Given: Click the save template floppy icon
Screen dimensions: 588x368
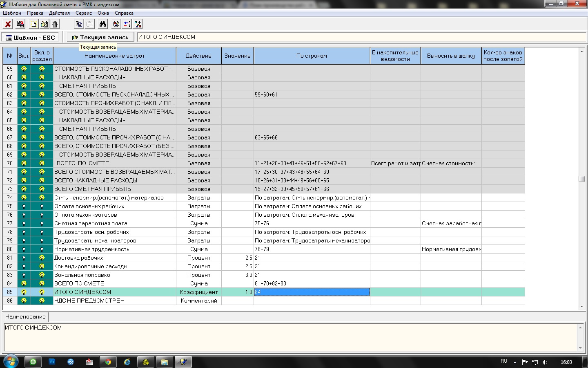Looking at the screenshot, I should coord(20,24).
